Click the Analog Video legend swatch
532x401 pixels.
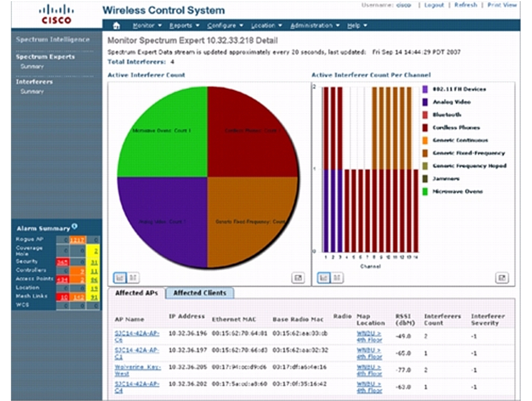point(425,102)
